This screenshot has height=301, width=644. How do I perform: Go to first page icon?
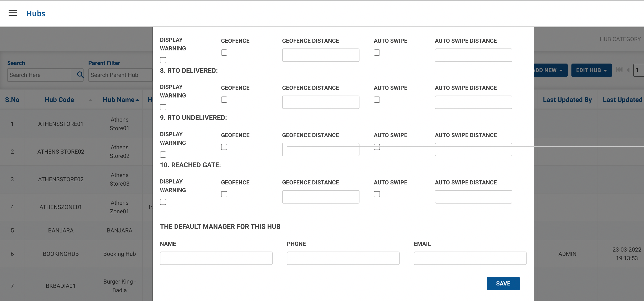[x=619, y=70]
